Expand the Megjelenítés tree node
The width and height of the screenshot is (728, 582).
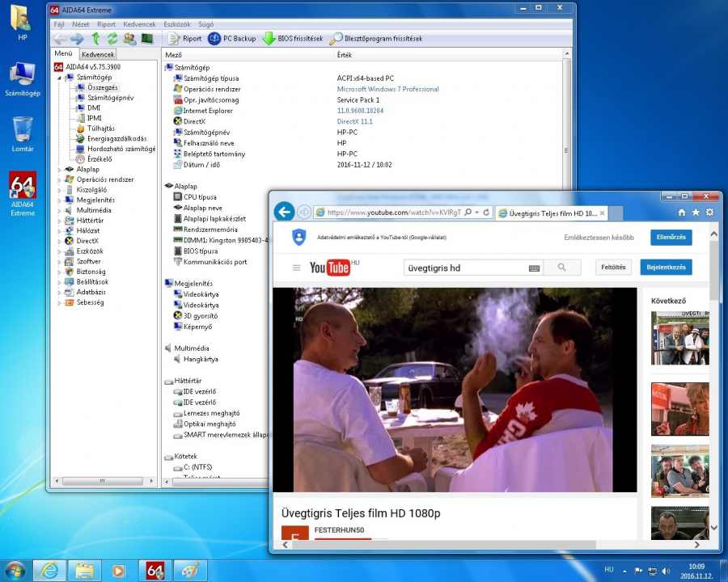click(x=59, y=200)
